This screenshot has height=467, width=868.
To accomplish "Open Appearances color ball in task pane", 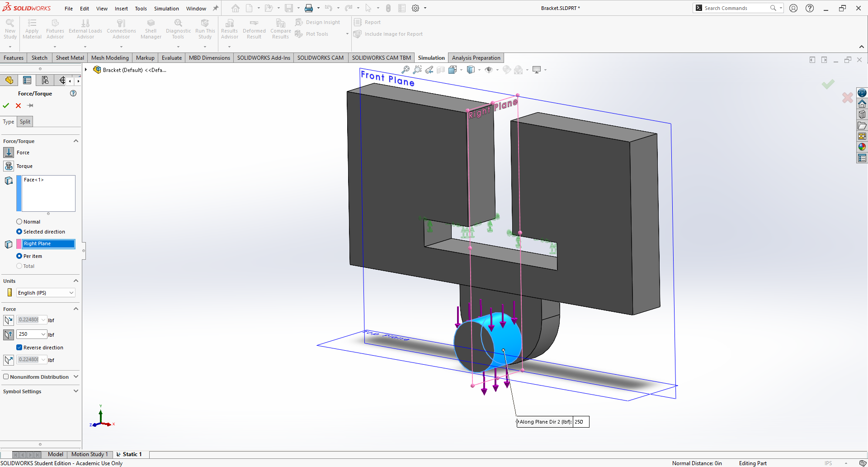I will coord(862,147).
